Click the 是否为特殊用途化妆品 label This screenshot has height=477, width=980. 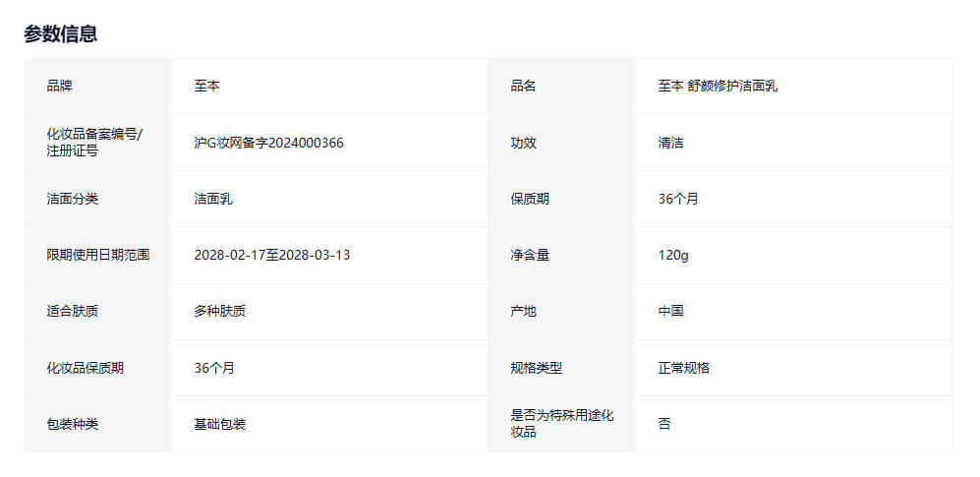click(562, 424)
